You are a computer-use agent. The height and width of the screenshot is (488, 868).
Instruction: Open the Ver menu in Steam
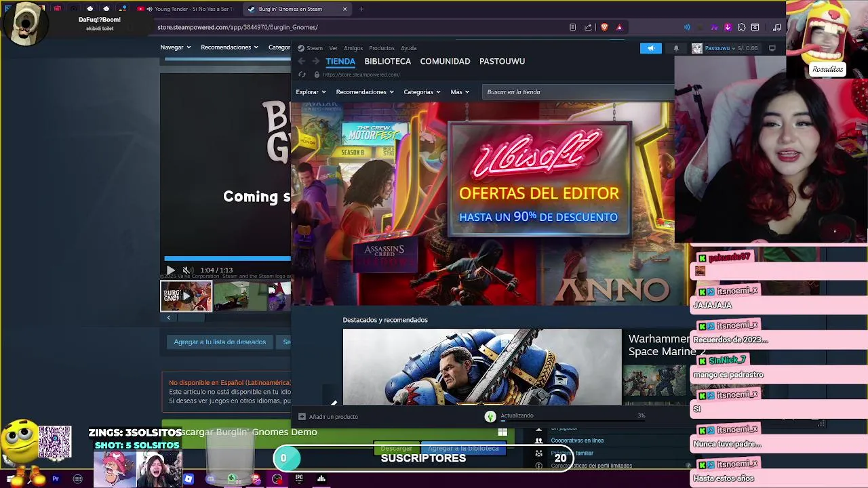tap(333, 48)
